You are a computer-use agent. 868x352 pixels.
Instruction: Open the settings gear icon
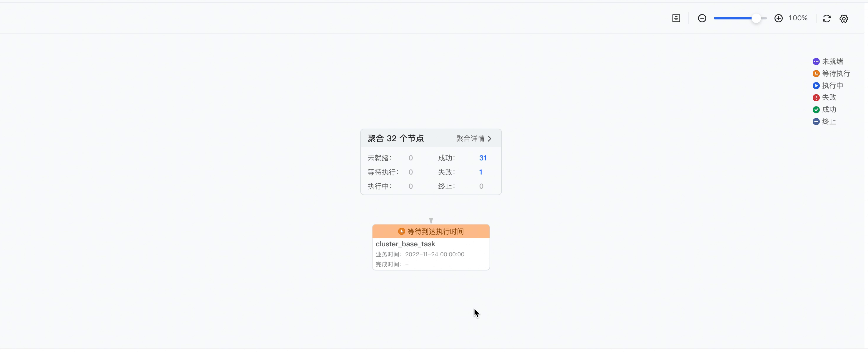pyautogui.click(x=844, y=19)
